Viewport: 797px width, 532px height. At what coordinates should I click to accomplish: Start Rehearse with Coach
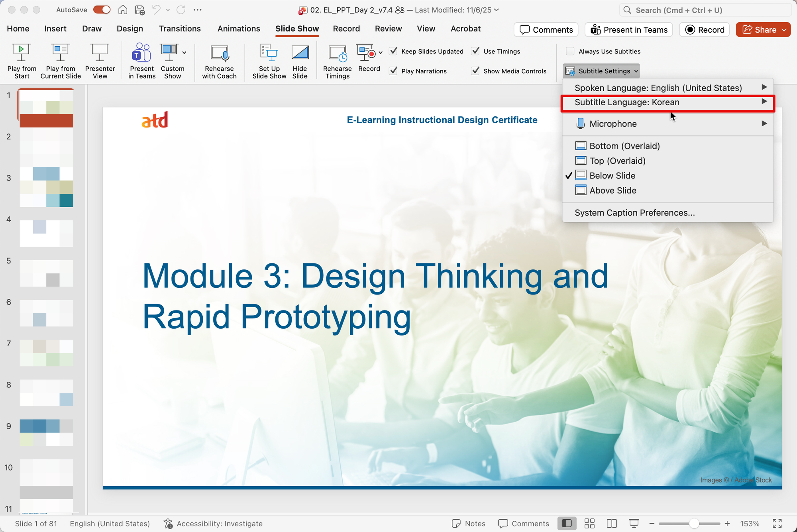pyautogui.click(x=219, y=61)
